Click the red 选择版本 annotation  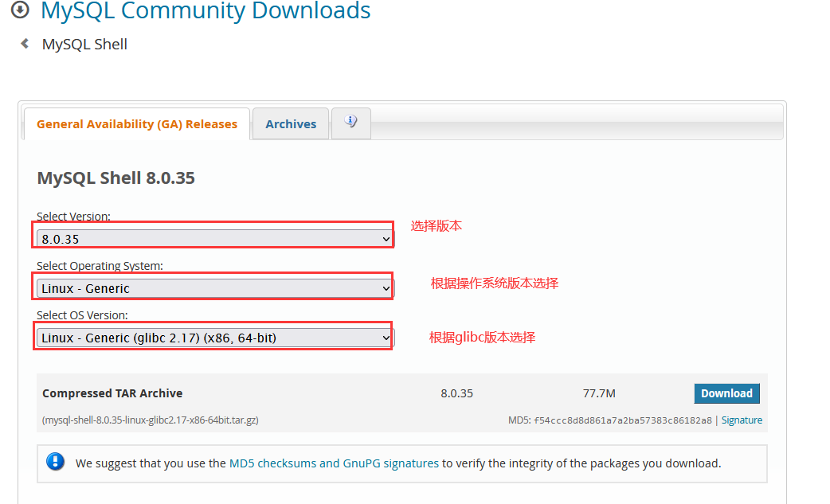tap(436, 226)
